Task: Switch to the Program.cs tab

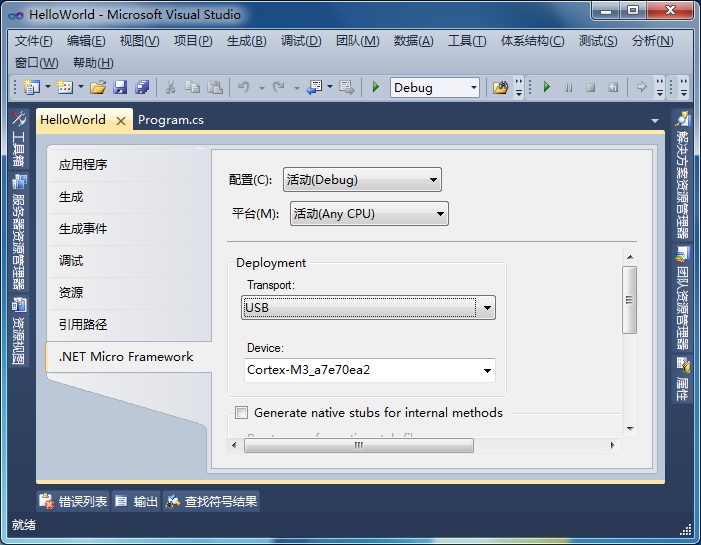Action: 171,120
